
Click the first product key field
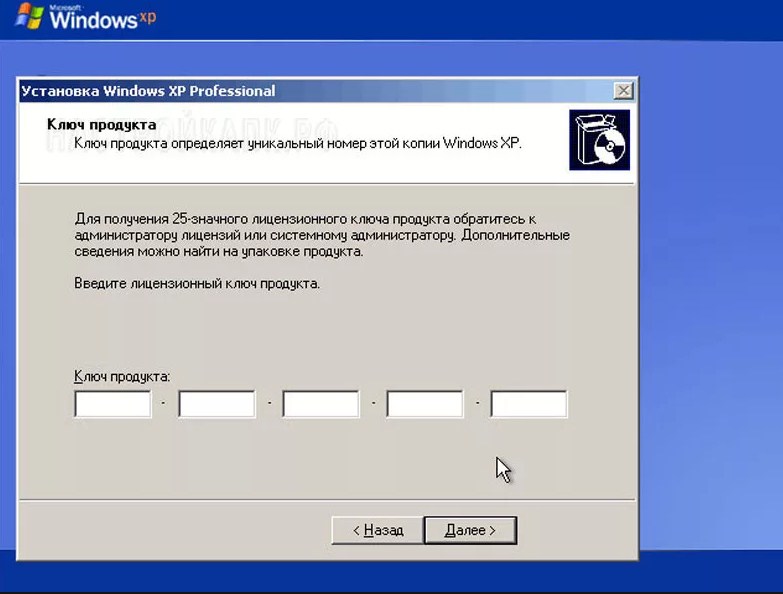click(x=112, y=404)
